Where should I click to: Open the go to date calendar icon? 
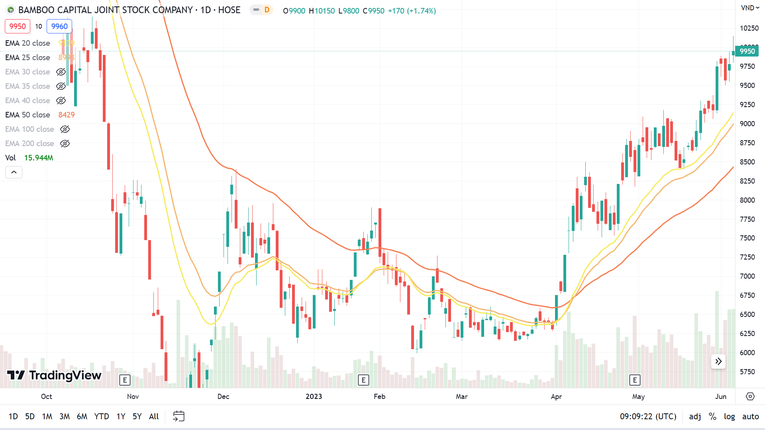click(179, 416)
